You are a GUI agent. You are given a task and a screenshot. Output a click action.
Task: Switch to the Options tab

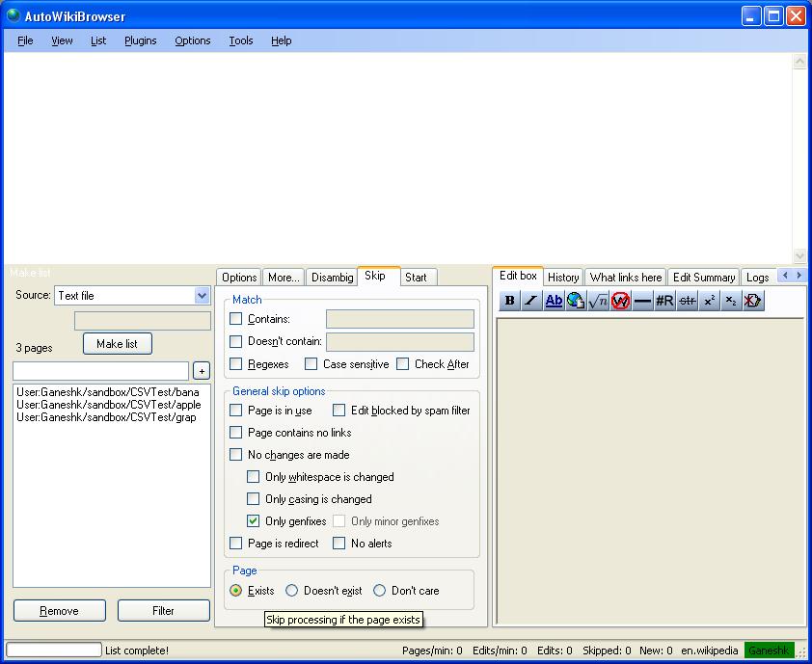coord(239,278)
